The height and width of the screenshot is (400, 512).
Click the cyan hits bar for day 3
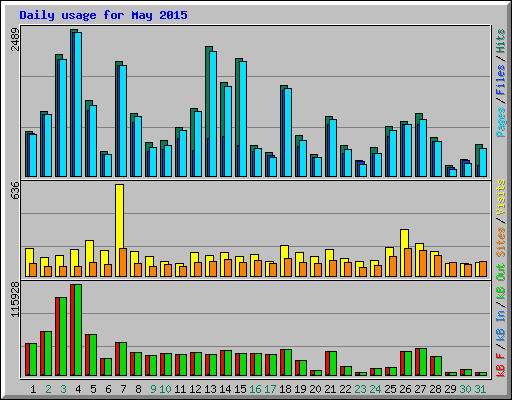pyautogui.click(x=63, y=118)
